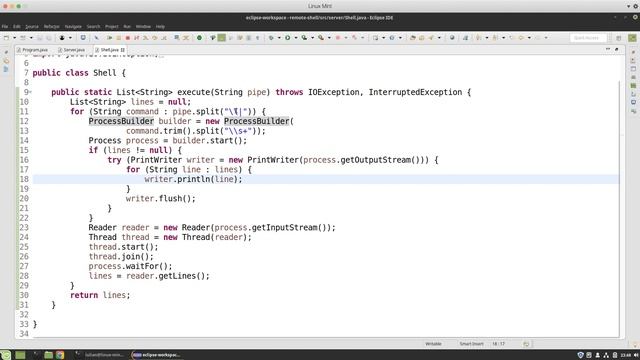The image size is (640, 360).
Task: Click the Search flashlight icon
Action: tap(431, 38)
